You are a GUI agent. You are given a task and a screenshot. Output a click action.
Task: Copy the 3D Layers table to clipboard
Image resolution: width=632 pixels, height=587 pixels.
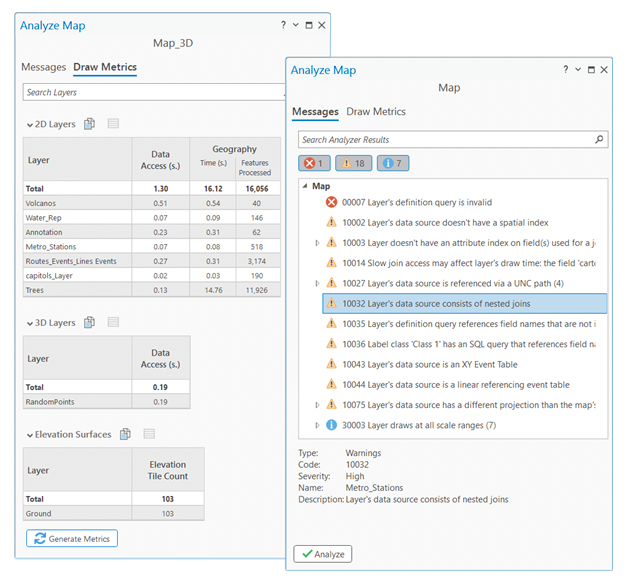pyautogui.click(x=89, y=322)
